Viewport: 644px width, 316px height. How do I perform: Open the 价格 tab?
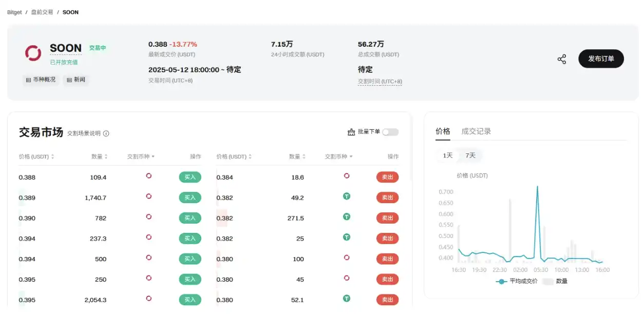443,131
